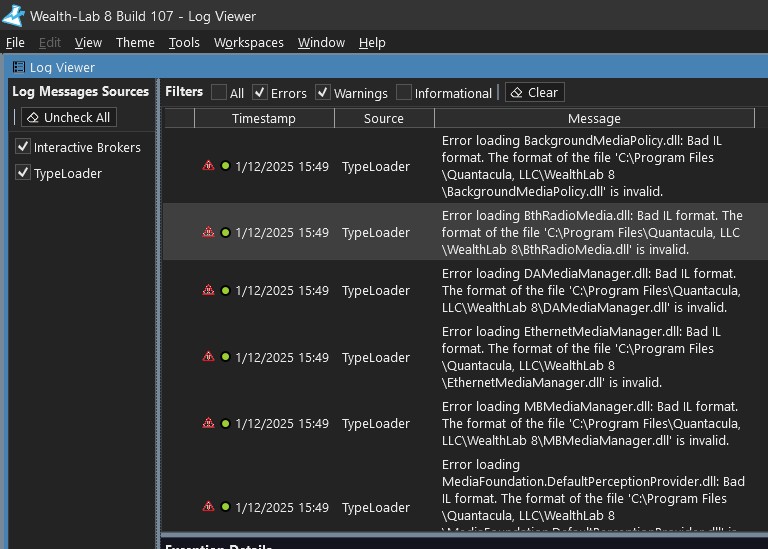
Task: Click error icon on BackgroundMediaPolicy.dll row
Action: point(208,166)
